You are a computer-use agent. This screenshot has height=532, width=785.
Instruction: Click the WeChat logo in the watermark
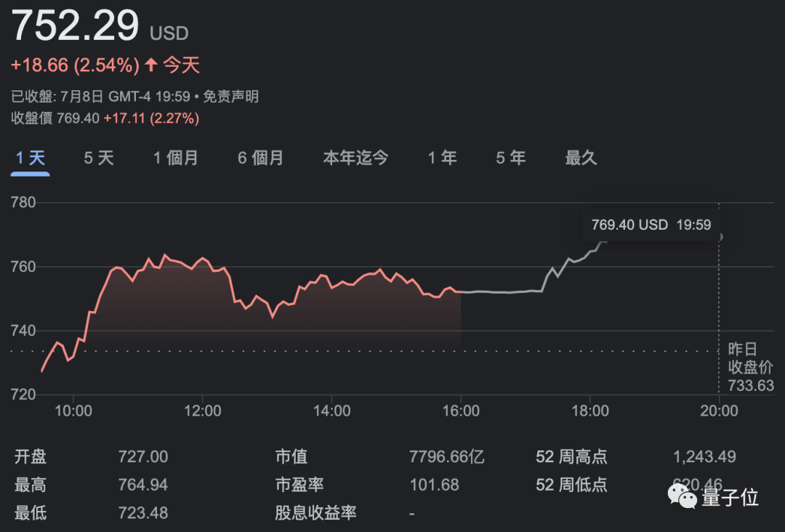[682, 498]
